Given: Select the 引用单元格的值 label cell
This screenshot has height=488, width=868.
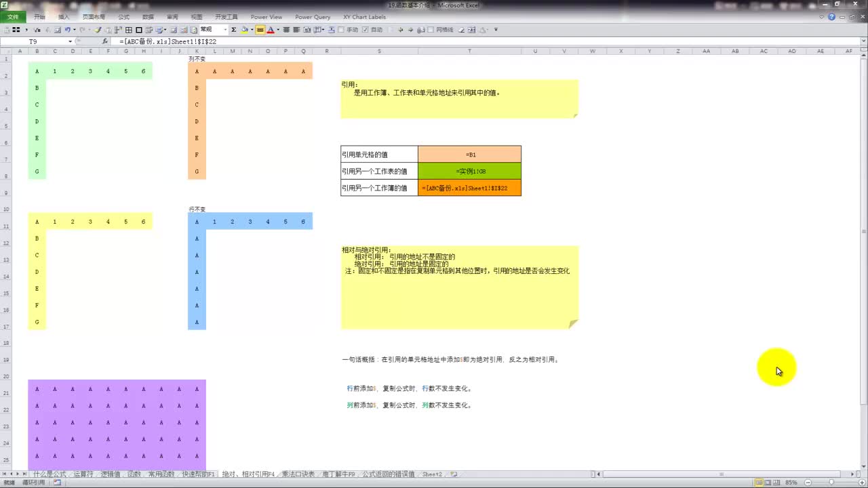Looking at the screenshot, I should click(379, 155).
